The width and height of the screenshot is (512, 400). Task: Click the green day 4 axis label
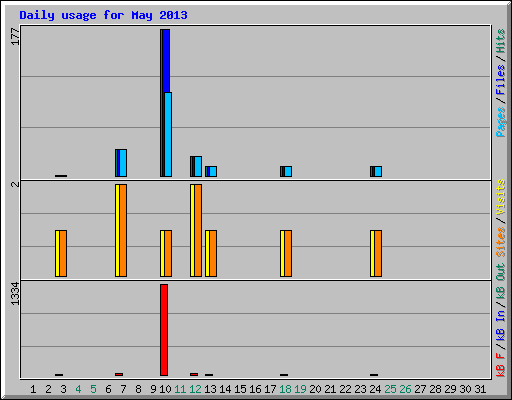click(x=78, y=389)
